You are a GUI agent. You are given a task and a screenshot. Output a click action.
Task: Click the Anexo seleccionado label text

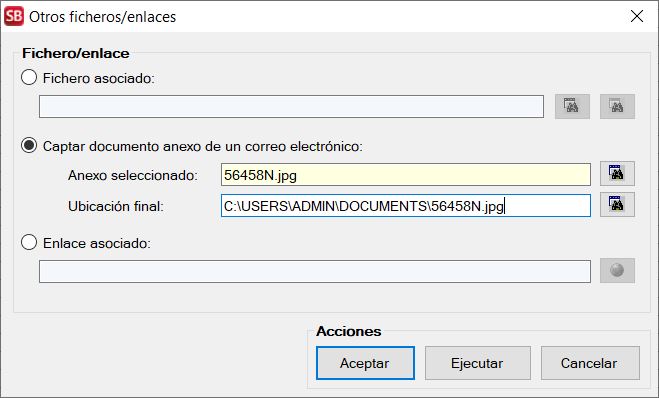point(133,175)
